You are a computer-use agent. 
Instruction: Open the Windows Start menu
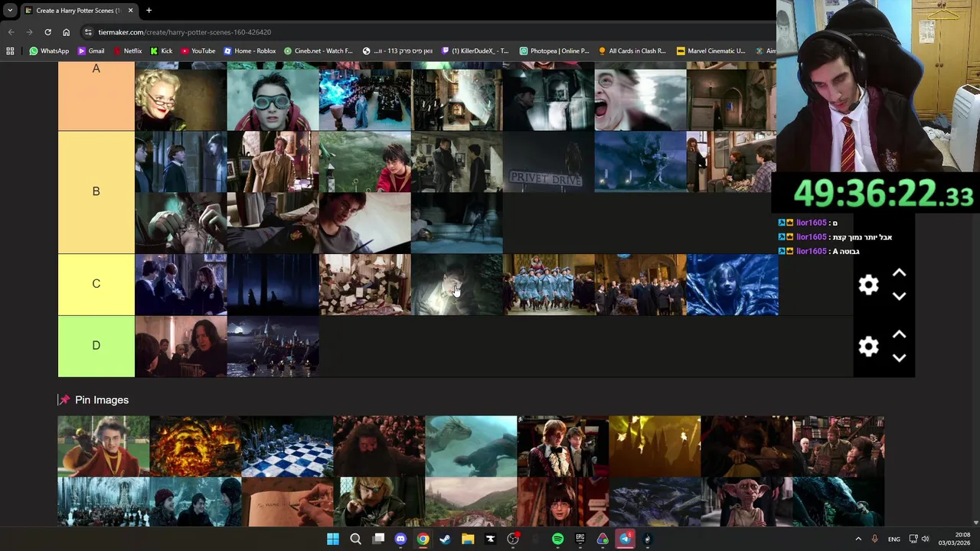coord(333,539)
